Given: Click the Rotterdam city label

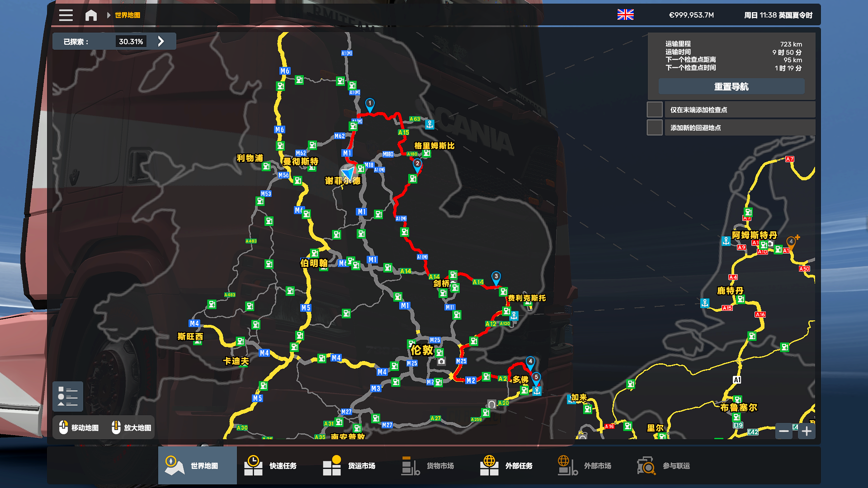Looking at the screenshot, I should click(x=730, y=291).
